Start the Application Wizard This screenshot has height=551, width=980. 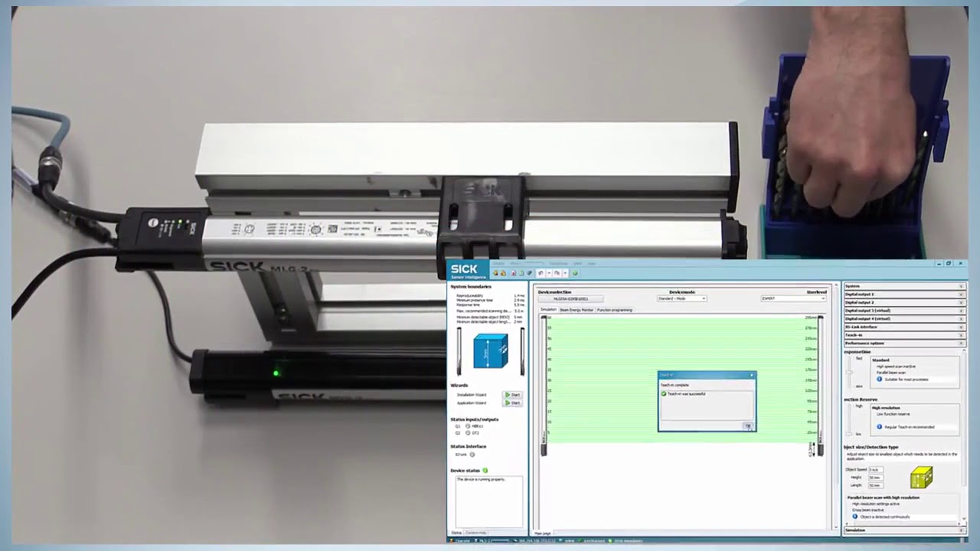[x=512, y=403]
